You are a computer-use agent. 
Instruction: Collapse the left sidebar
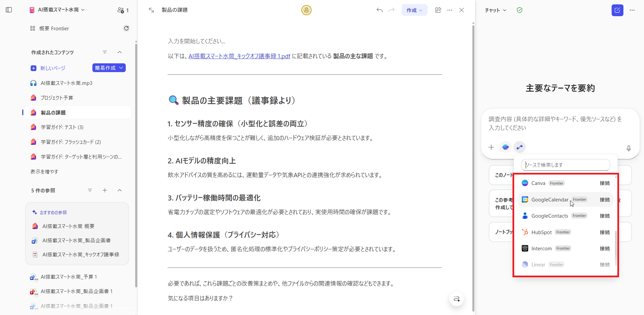(9, 10)
